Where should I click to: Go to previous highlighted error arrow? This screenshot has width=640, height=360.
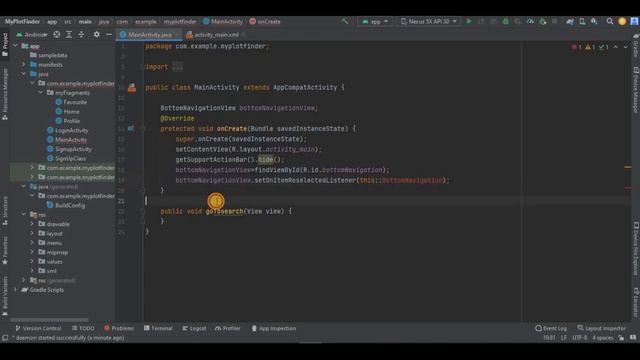616,47
